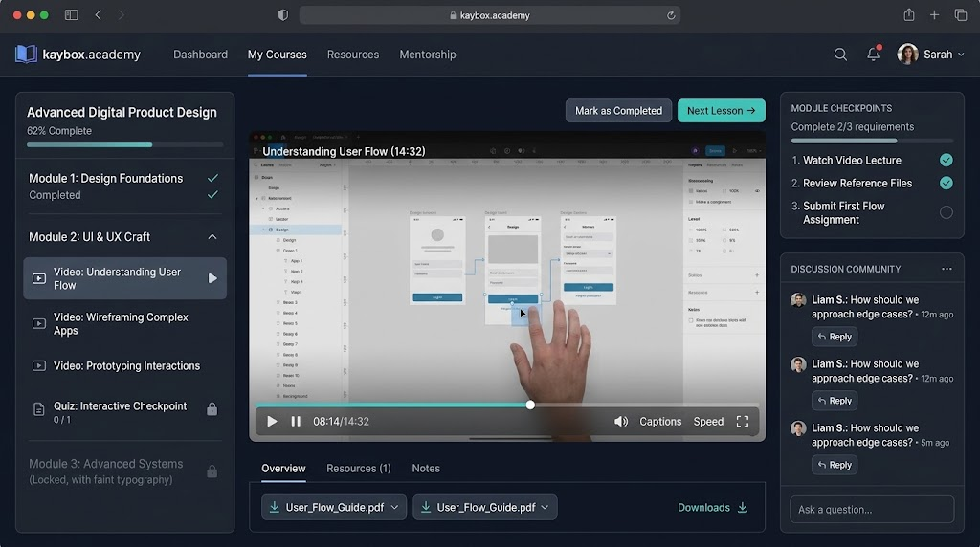Click video icon beside Wireframing Complex Apps
The image size is (980, 547).
pyautogui.click(x=38, y=323)
